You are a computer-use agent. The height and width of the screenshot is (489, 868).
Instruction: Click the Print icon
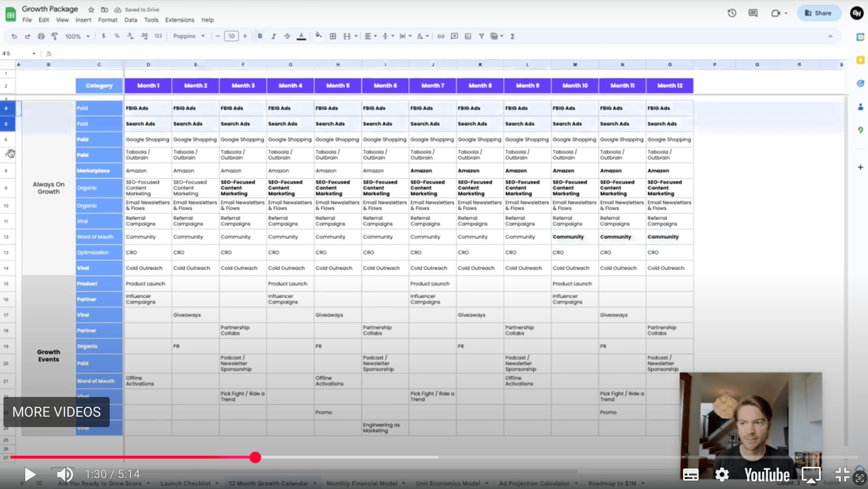click(41, 36)
